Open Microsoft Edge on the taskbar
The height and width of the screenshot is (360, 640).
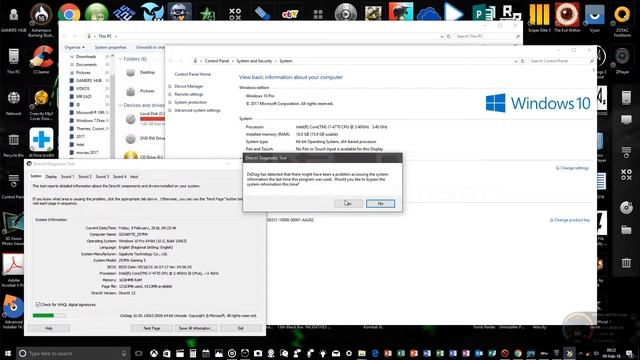click(375, 353)
